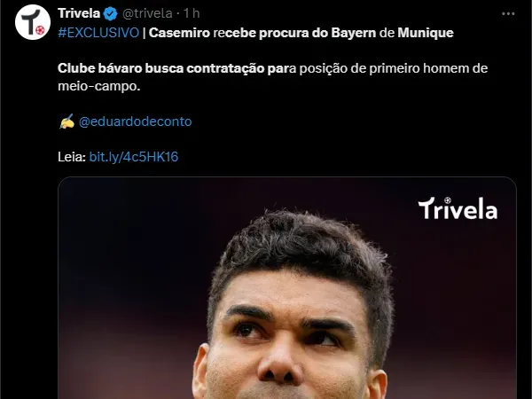
Task: Click the 'Leia:' label text
Action: (72, 157)
